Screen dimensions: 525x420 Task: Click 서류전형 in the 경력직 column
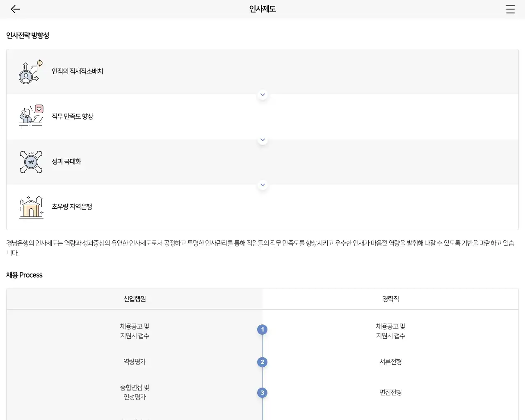click(390, 362)
